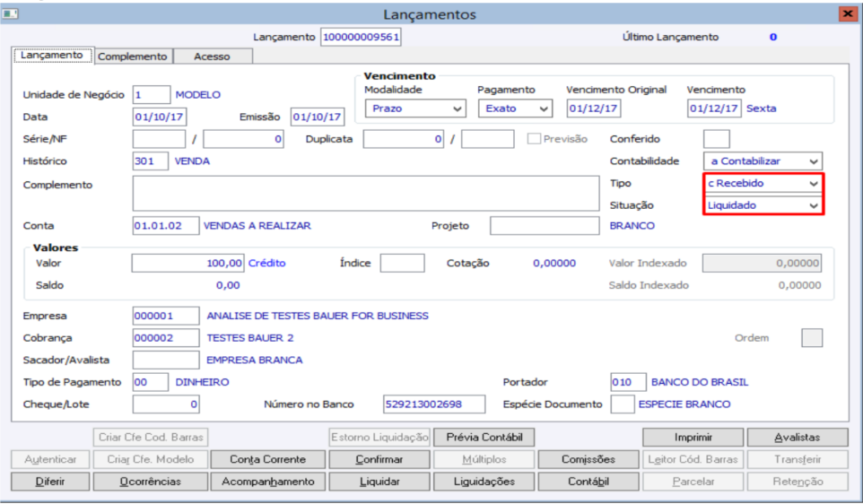Viewport: 863px width, 504px height.
Task: Click the Acompanhamento button
Action: point(268,482)
